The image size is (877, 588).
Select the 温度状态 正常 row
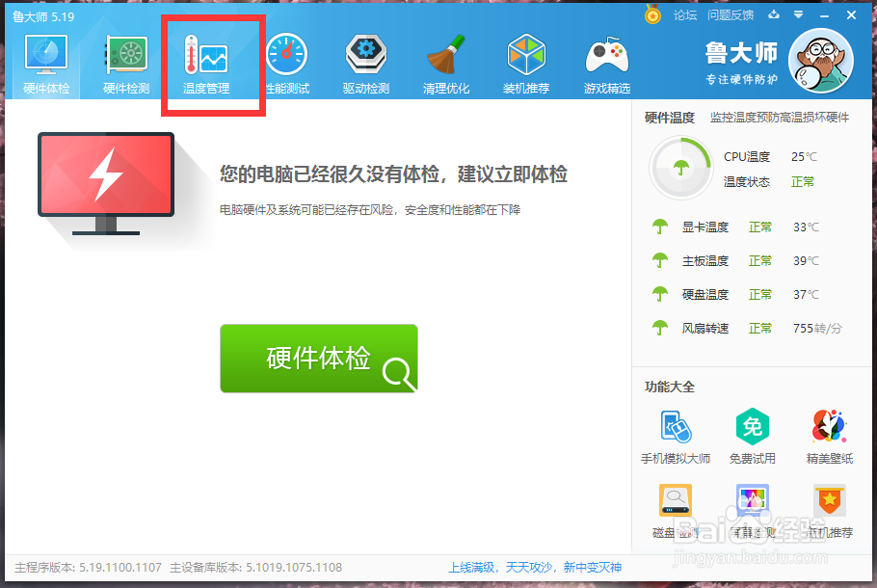(769, 182)
